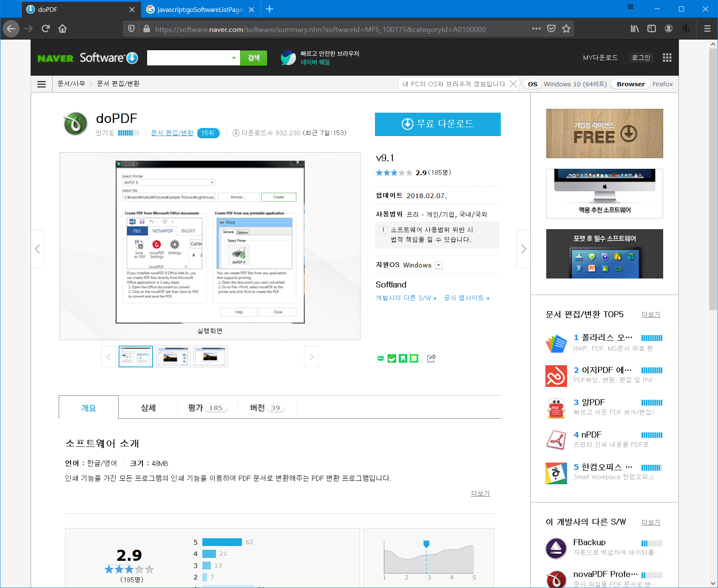Share via Naver blog icon
This screenshot has width=718, height=588.
(x=380, y=358)
